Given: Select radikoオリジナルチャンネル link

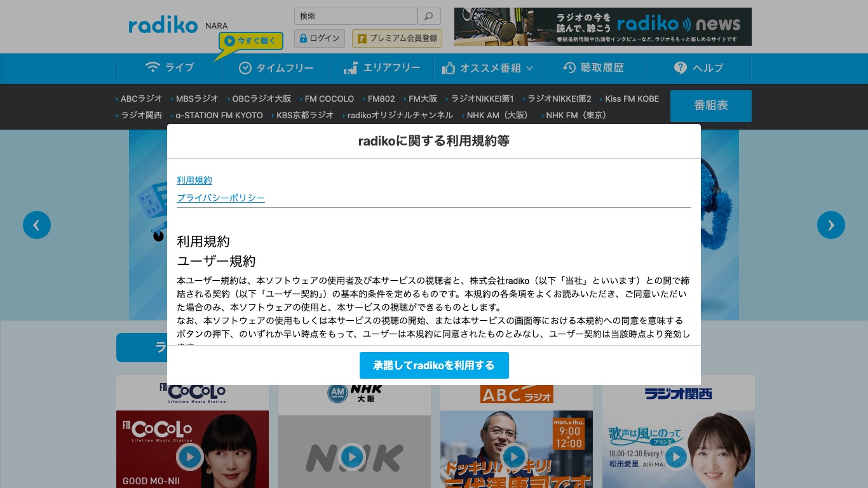Looking at the screenshot, I should coord(400,115).
